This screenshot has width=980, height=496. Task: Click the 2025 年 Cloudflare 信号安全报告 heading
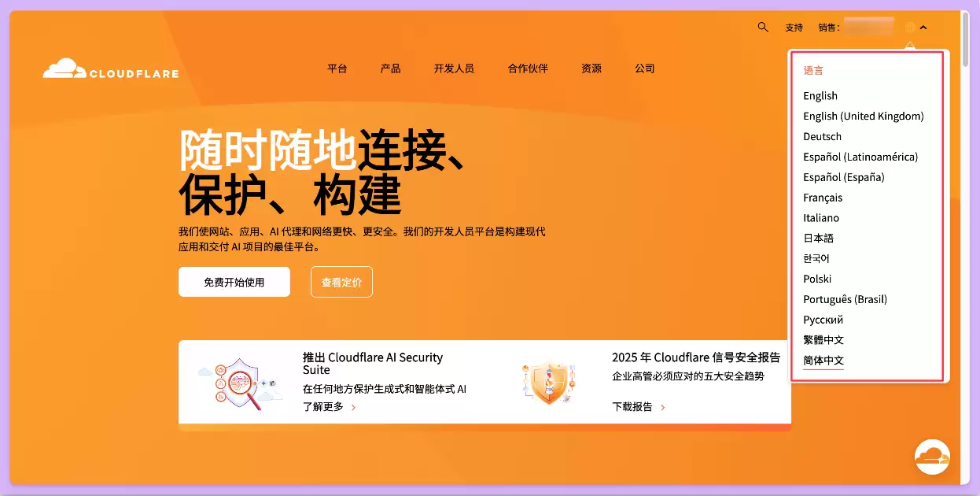coord(696,357)
